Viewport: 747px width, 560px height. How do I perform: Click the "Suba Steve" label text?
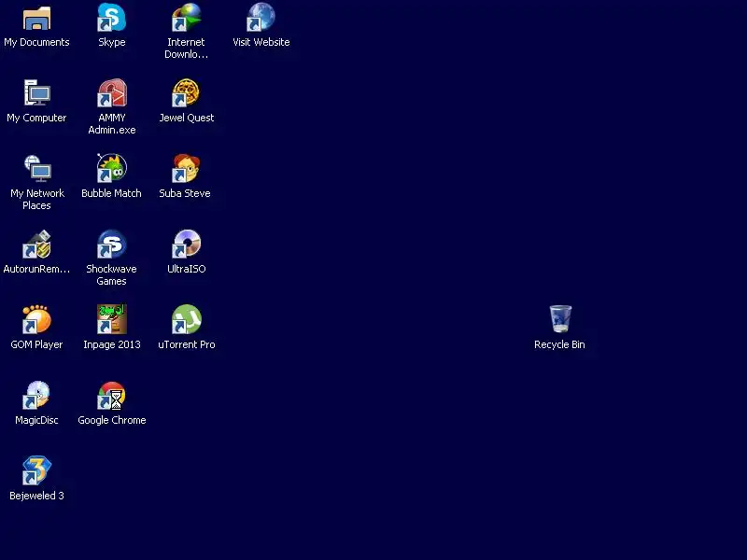[185, 193]
